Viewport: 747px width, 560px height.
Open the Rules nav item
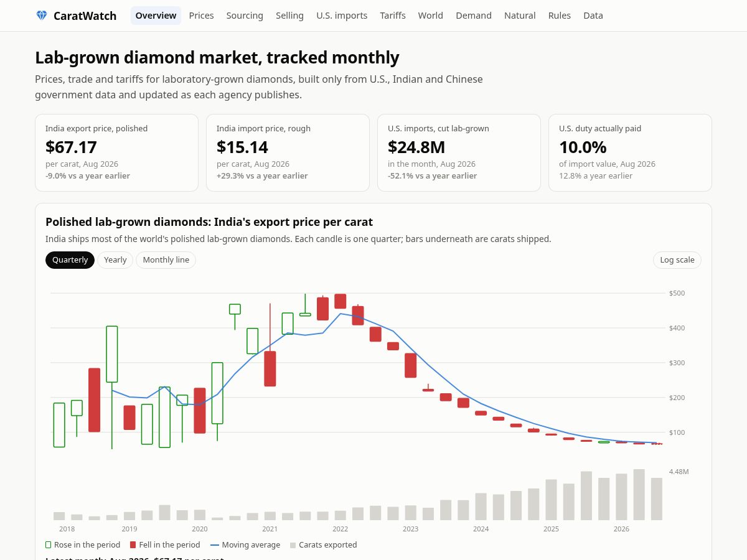pyautogui.click(x=560, y=16)
